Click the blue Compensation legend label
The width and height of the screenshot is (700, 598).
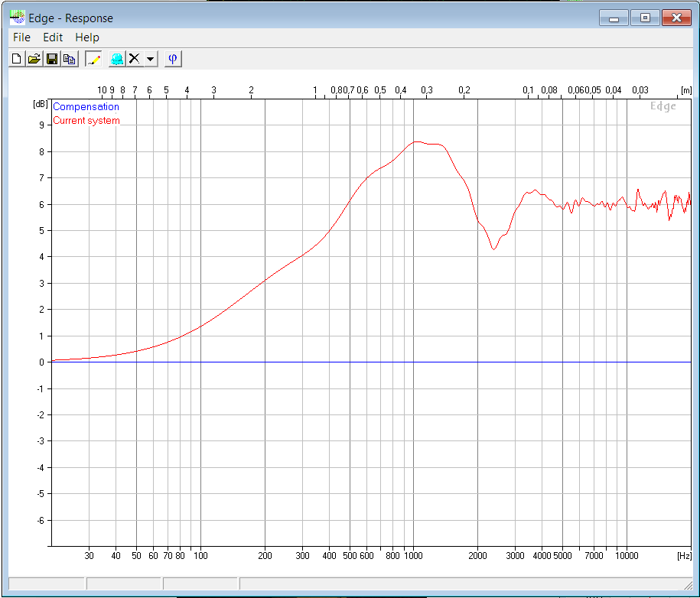tap(86, 107)
